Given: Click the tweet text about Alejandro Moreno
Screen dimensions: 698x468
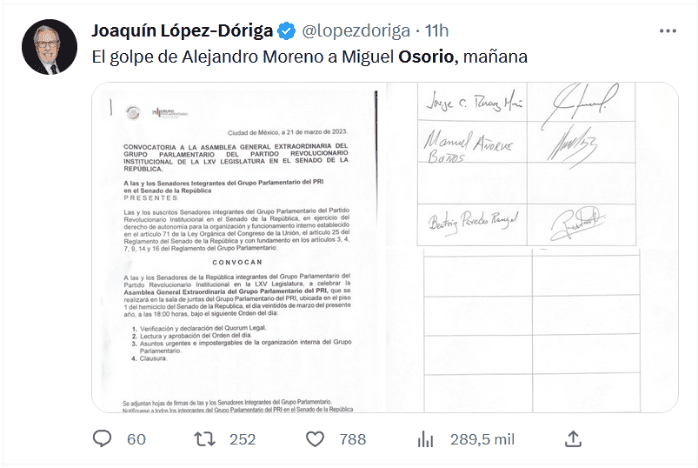Looking at the screenshot, I should tap(250, 58).
